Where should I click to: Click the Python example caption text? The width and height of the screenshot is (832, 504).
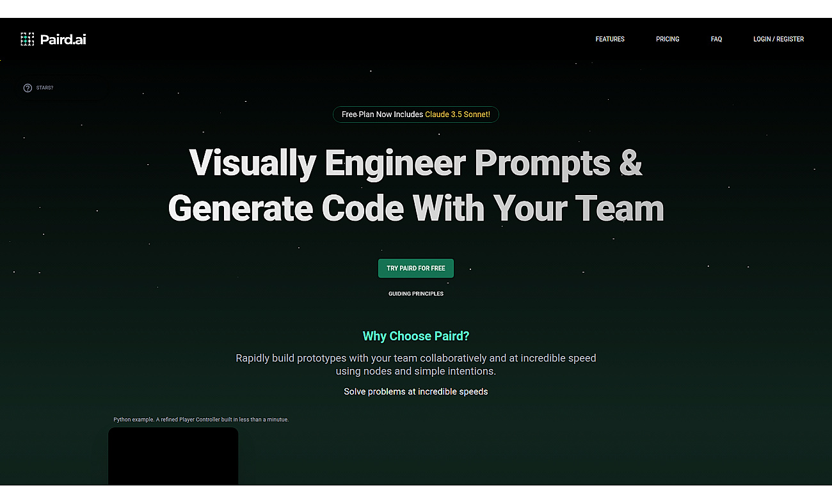(201, 420)
